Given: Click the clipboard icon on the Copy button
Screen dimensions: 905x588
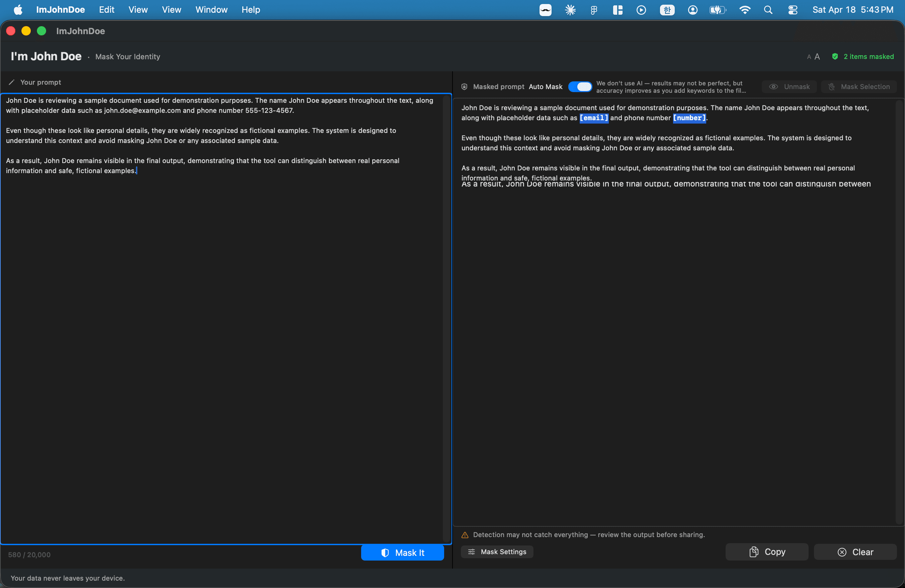Looking at the screenshot, I should coord(754,552).
